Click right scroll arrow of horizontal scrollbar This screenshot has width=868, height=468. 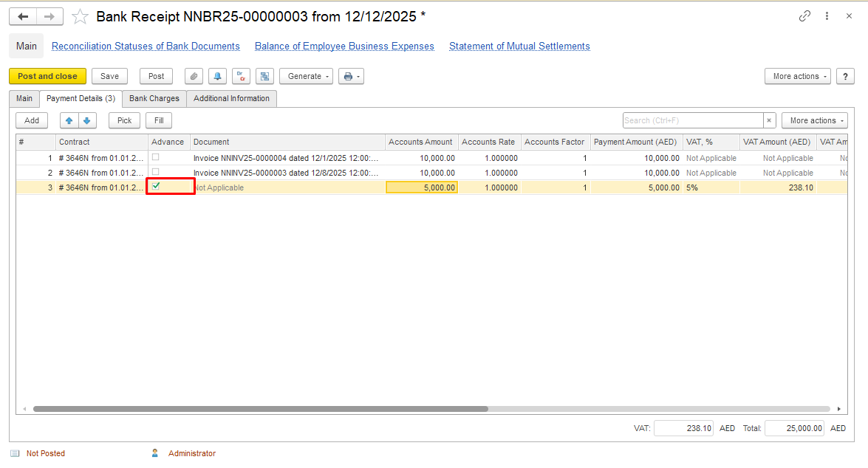click(x=839, y=410)
